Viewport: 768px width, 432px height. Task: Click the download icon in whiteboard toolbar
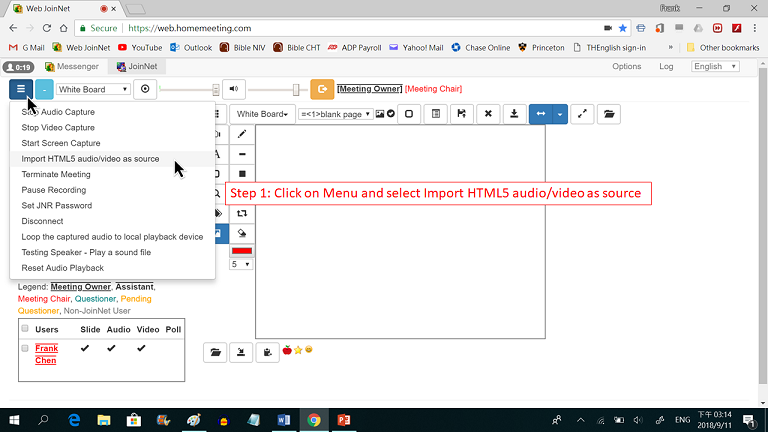click(513, 114)
